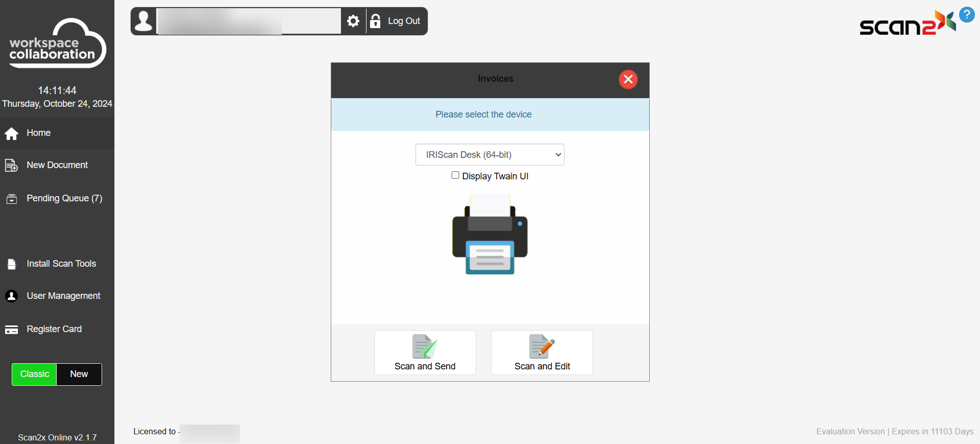Click the user profile avatar icon

pyautogui.click(x=143, y=21)
